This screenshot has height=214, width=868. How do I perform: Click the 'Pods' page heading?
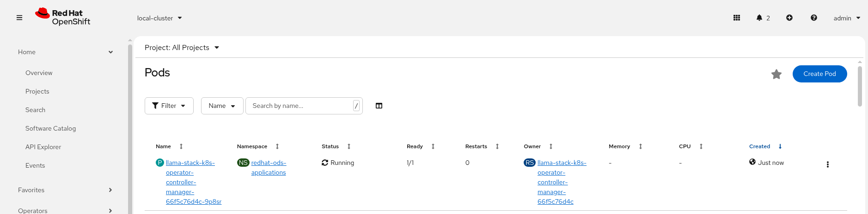[x=157, y=73]
